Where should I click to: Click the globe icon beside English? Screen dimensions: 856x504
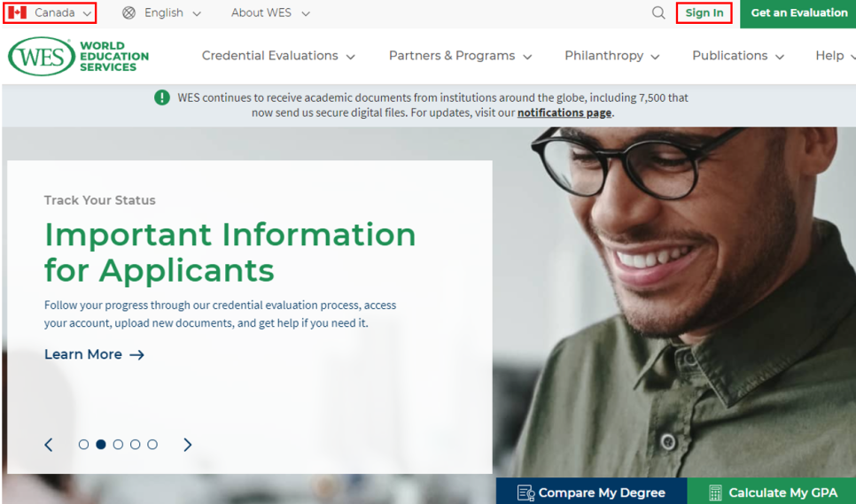coord(128,12)
